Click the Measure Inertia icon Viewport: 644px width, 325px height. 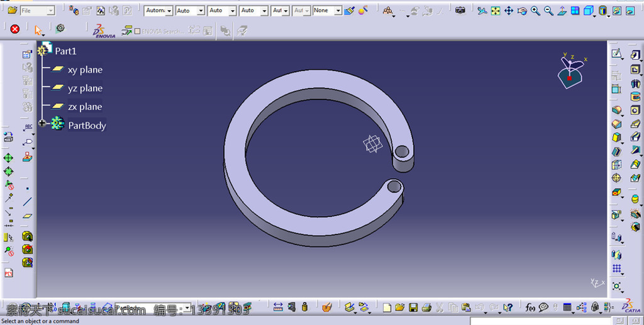[304, 307]
